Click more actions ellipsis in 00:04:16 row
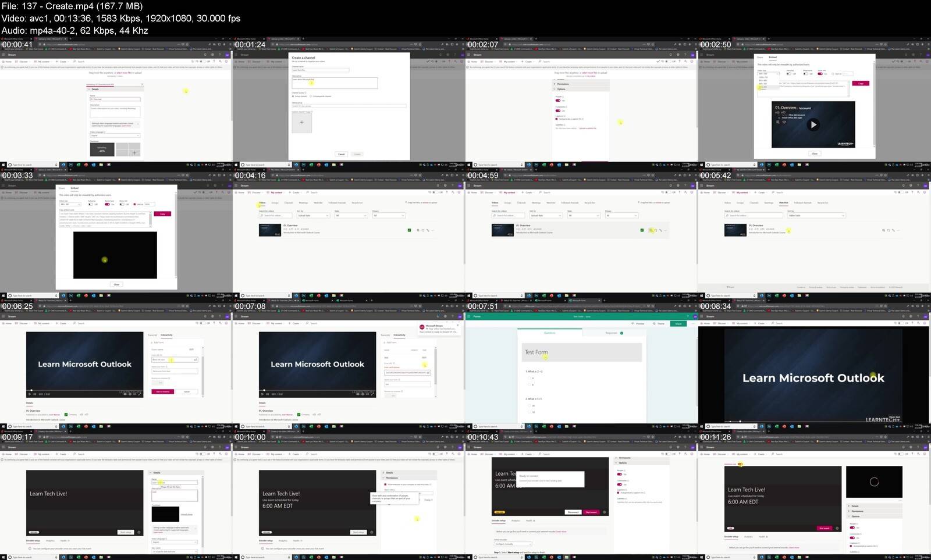The width and height of the screenshot is (931, 560). tap(433, 230)
